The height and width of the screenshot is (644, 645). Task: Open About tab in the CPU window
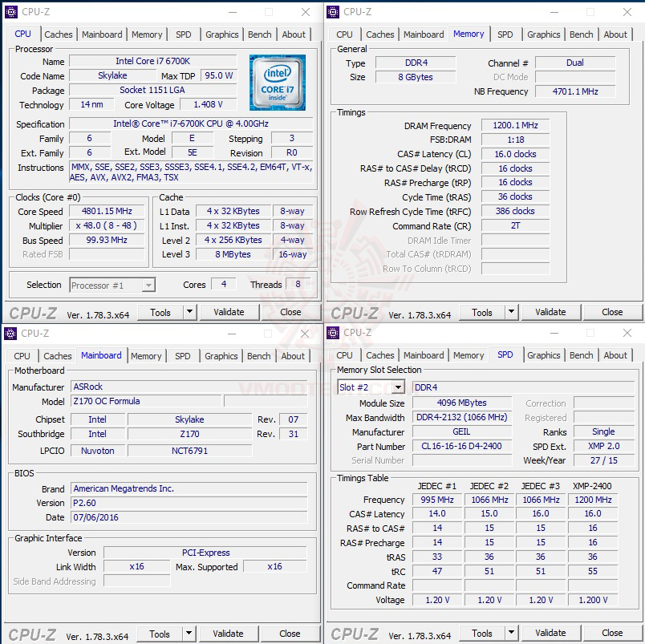point(294,34)
